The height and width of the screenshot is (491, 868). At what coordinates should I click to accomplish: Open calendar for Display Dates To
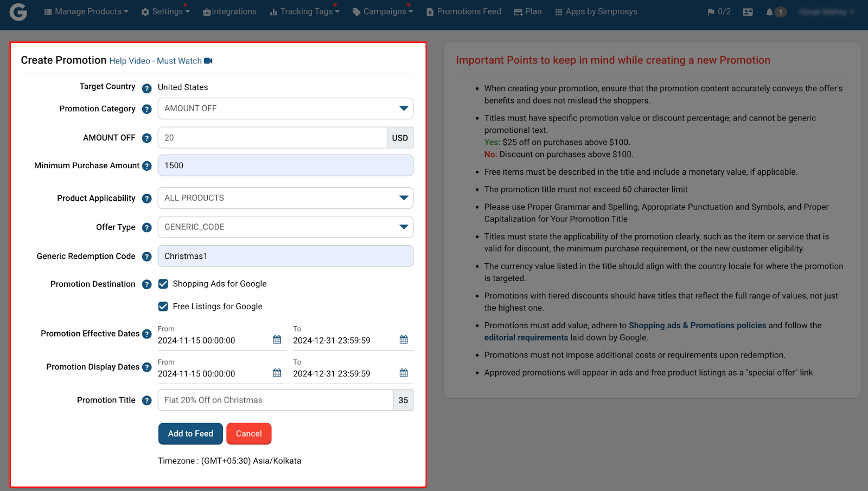pyautogui.click(x=404, y=373)
